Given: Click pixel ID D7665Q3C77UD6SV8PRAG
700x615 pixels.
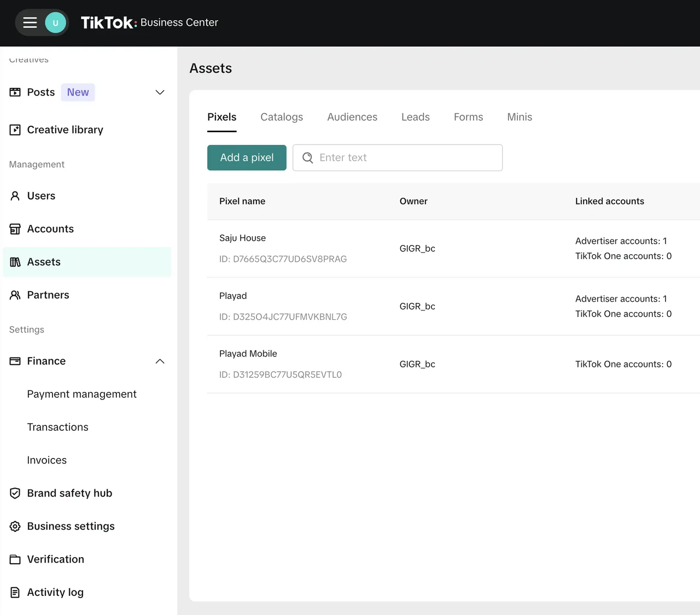Looking at the screenshot, I should coord(283,259).
